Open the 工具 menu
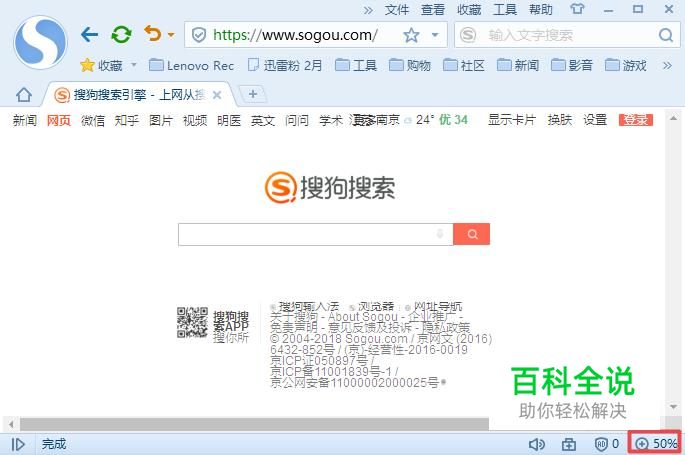 point(505,10)
